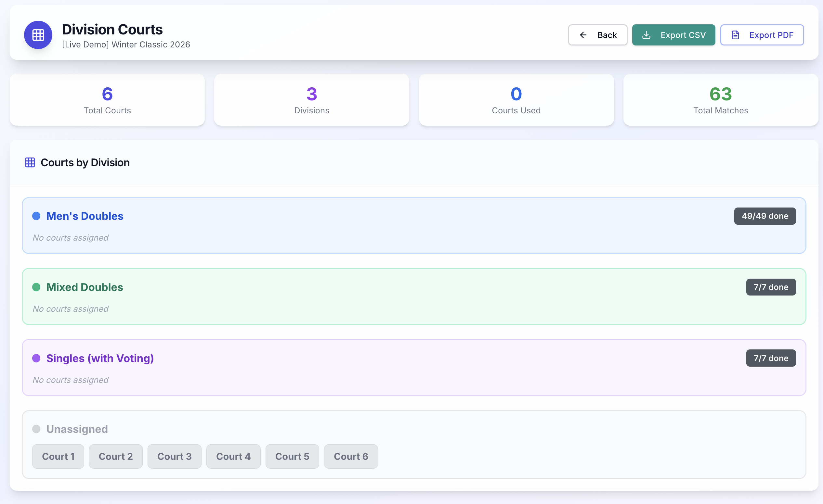
Task: Toggle Court 1 assignment chip
Action: click(x=58, y=456)
